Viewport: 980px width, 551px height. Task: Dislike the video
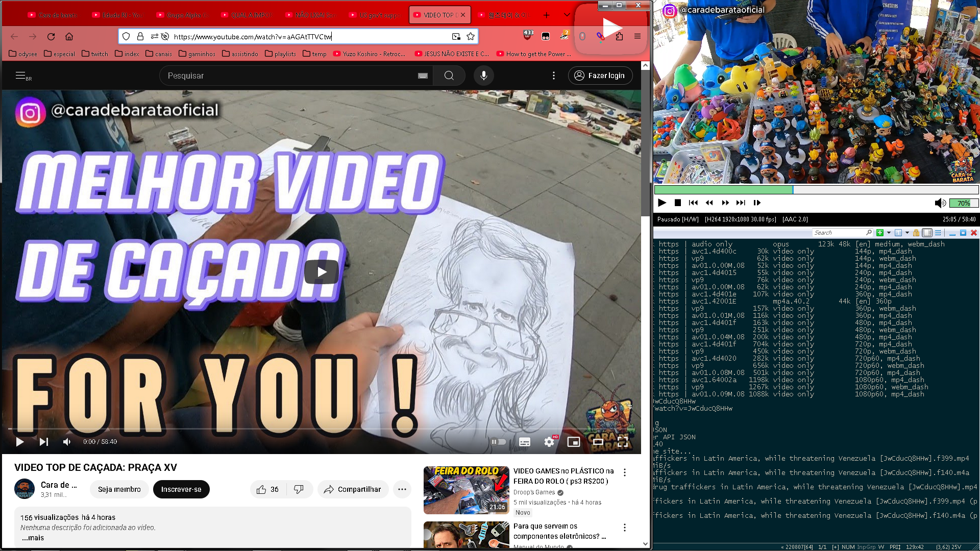pos(299,489)
